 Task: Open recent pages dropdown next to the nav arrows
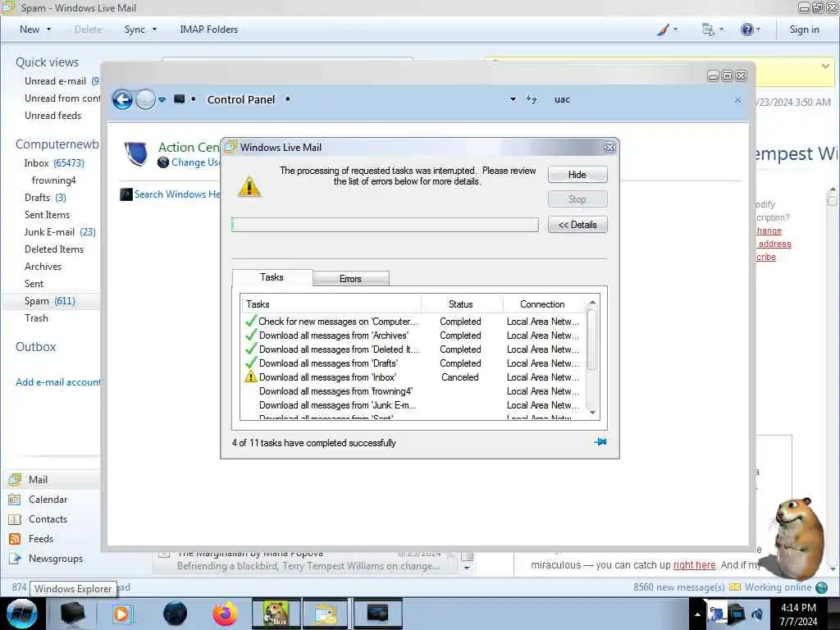(x=162, y=99)
